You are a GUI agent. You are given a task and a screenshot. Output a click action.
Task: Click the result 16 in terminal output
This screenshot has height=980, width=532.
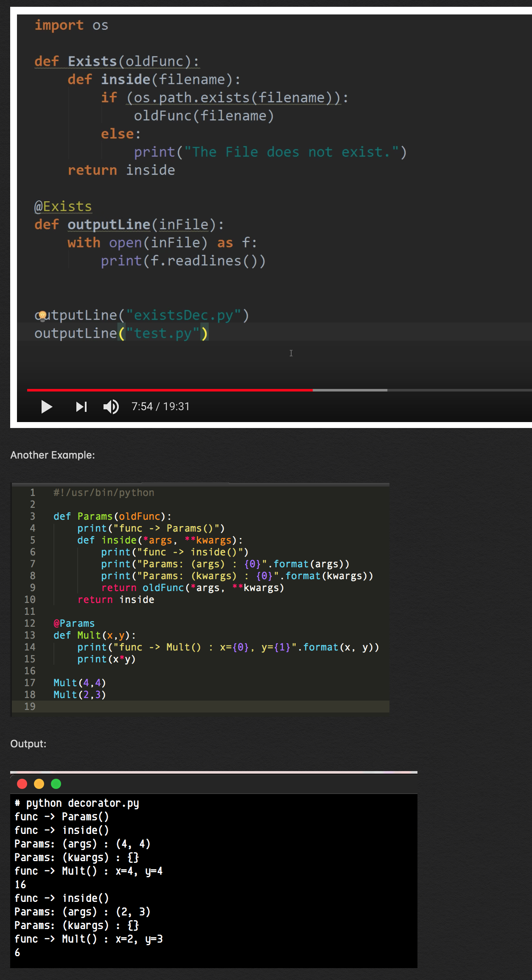(20, 885)
